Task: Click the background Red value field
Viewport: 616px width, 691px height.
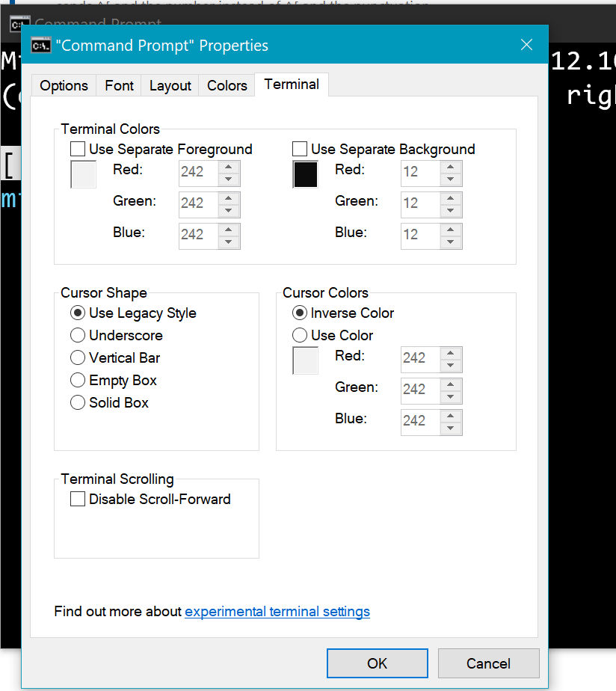Action: tap(420, 173)
